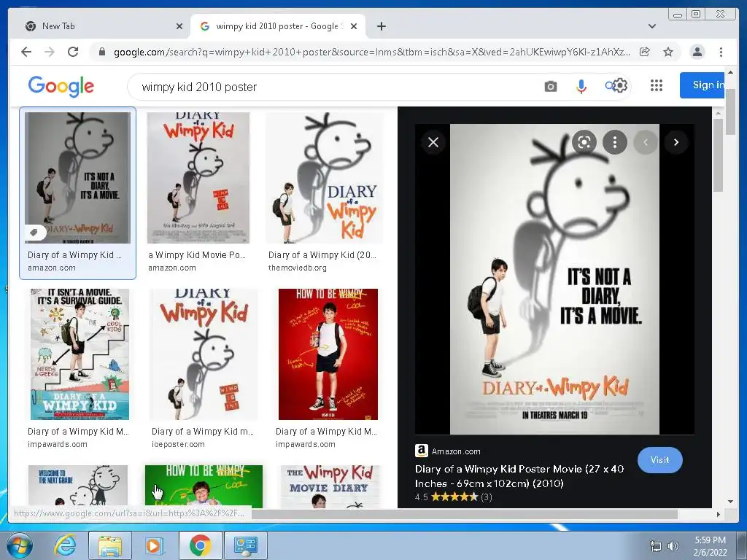Open the It Isn't a Movie survival guide thumbnail
Screen dimensions: 747x560
click(80, 354)
